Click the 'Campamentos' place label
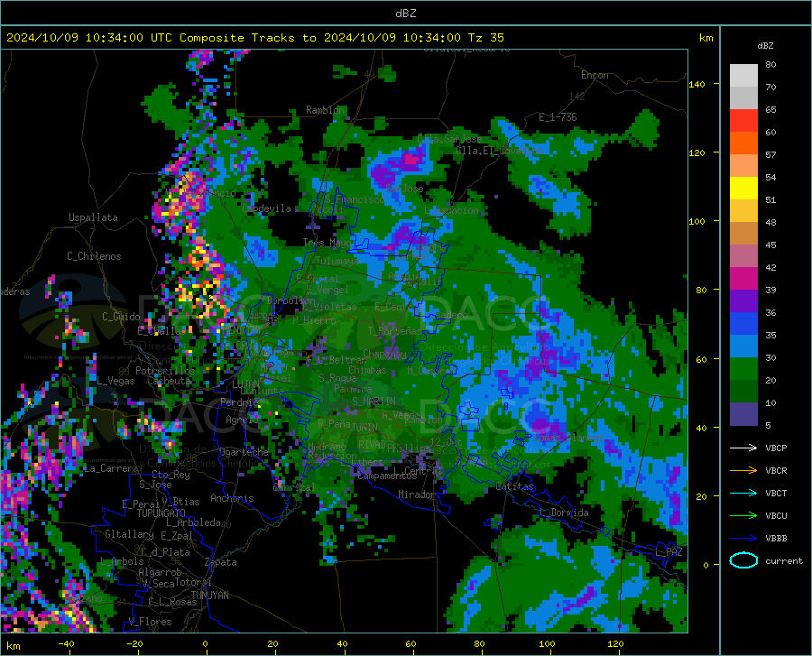Image resolution: width=812 pixels, height=656 pixels. click(x=387, y=476)
